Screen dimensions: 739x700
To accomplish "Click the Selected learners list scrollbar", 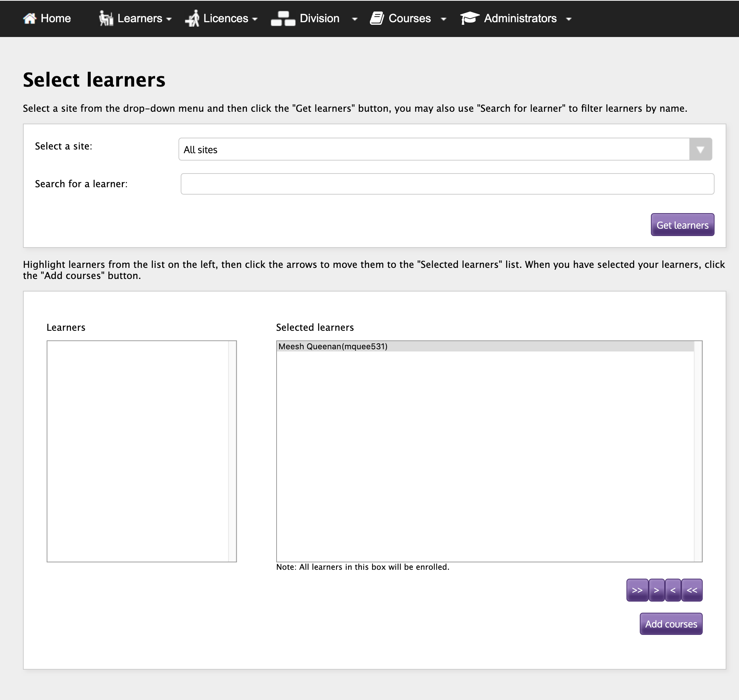I will (698, 451).
